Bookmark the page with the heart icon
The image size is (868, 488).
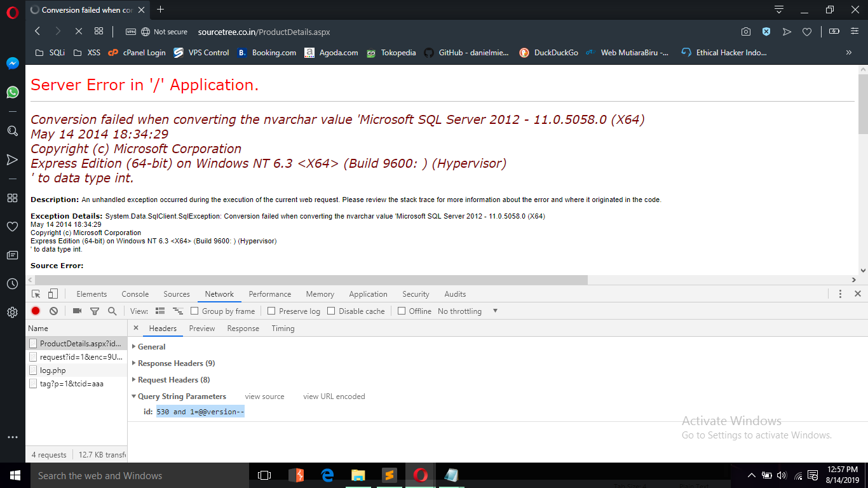pos(807,32)
